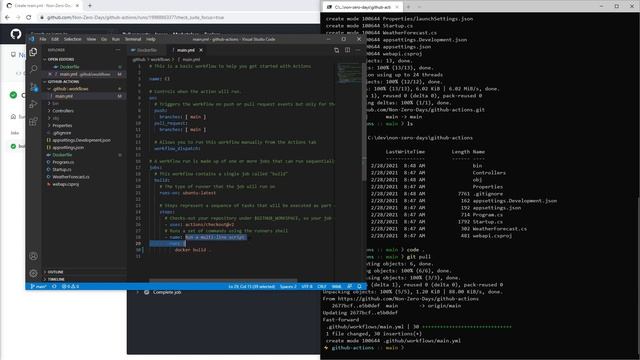The height and width of the screenshot is (360, 640).
Task: Click the main branch indicator in status bar
Action: (x=38, y=287)
